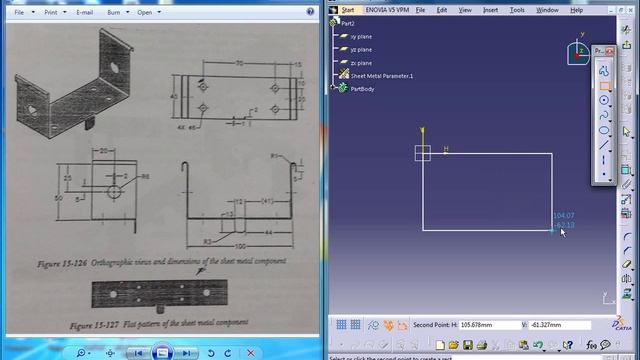The image size is (640, 360).
Task: Click the Second Point H value field
Action: point(490,325)
